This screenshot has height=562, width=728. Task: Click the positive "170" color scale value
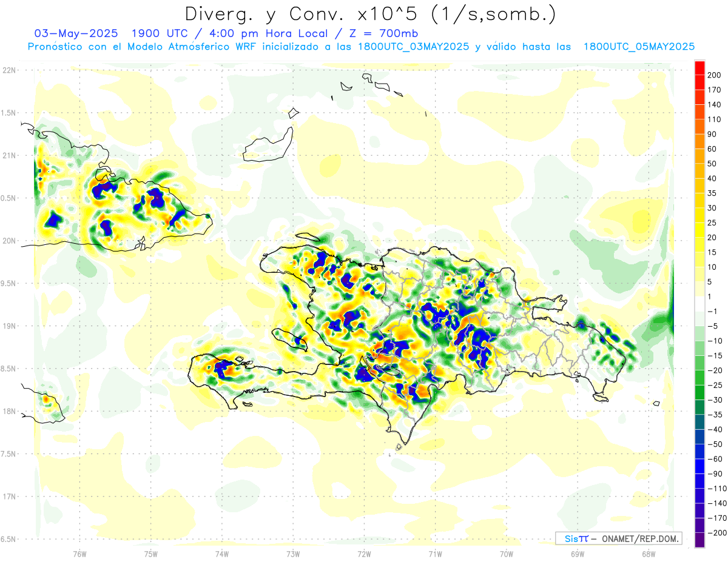point(714,90)
